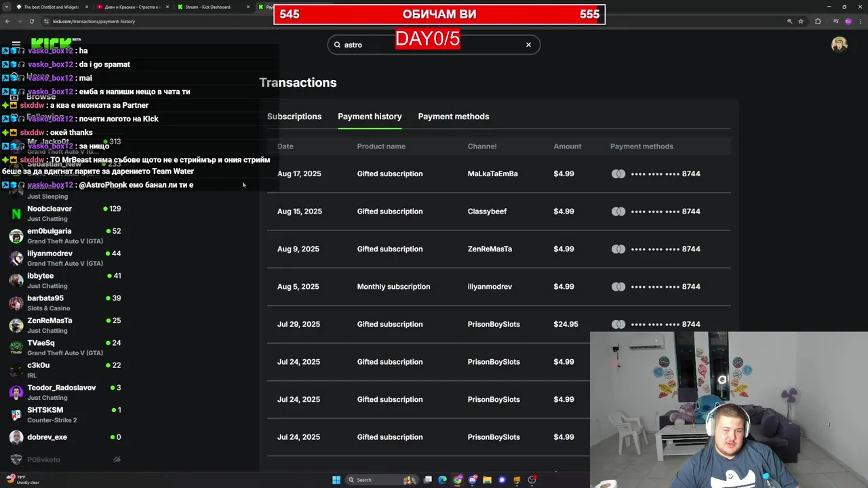Open iliyanmodrev channel in the sidebar list
The width and height of the screenshot is (868, 488).
[64, 258]
